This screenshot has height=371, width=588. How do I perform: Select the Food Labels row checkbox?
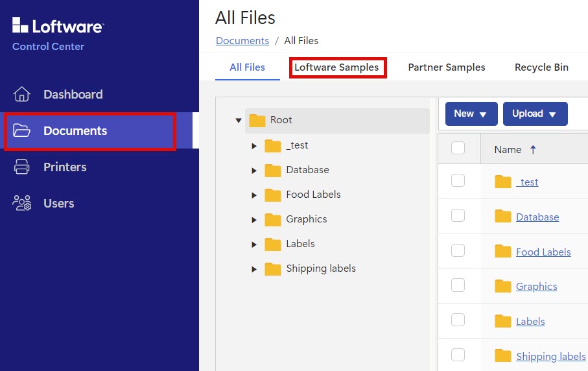click(x=458, y=251)
